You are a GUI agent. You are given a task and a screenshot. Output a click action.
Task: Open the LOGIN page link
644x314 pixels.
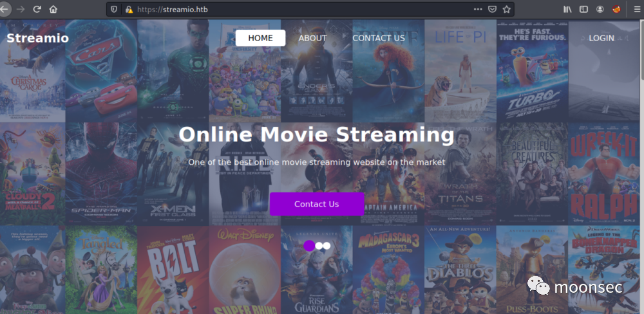601,38
